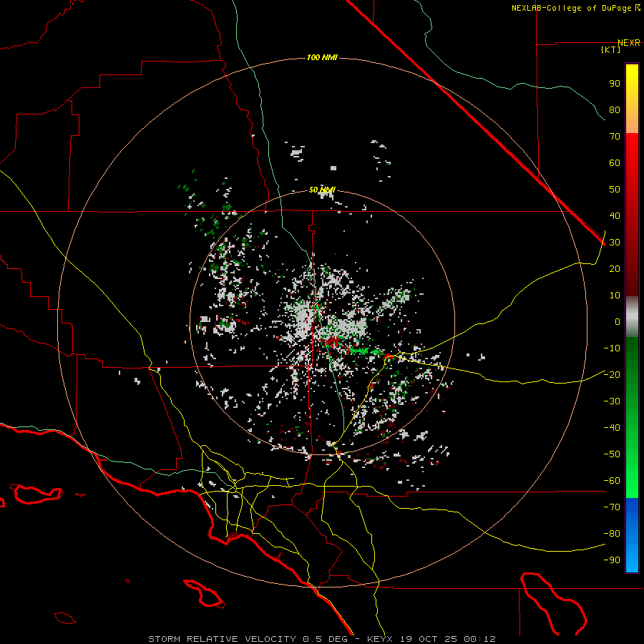Click the 40 value on velocity scale
Image resolution: width=644 pixels, height=644 pixels.
coord(615,216)
